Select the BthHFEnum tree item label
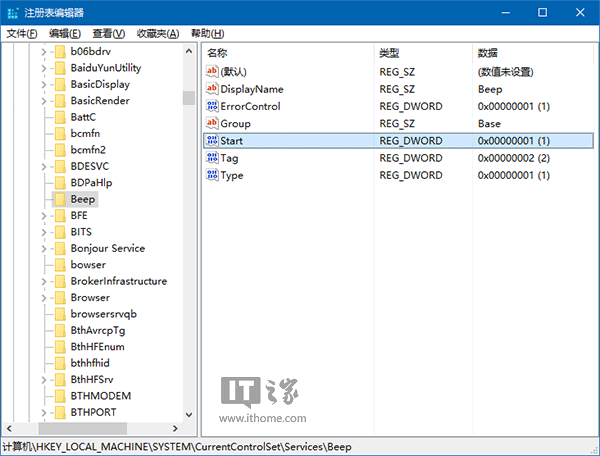600x456 pixels. click(98, 347)
